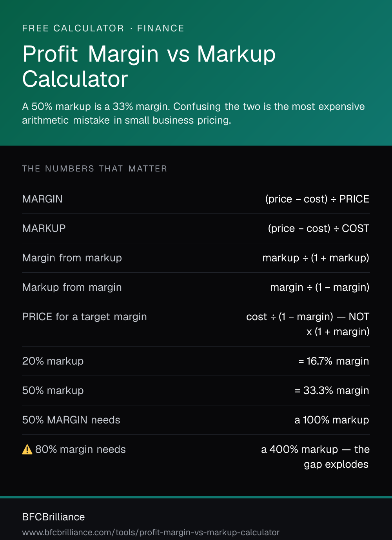Click the a 400% markup text

coord(299,449)
